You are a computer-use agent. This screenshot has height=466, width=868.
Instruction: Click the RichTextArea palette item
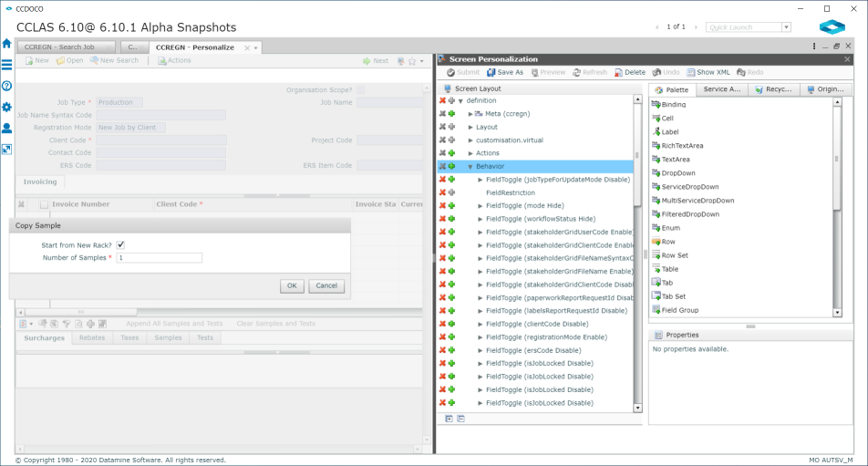point(677,146)
